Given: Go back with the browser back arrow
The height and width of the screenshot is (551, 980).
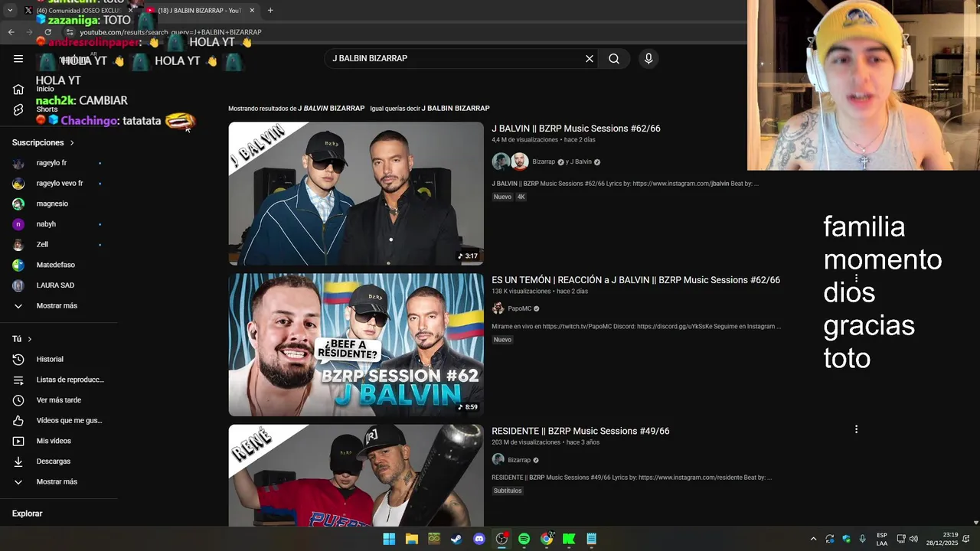Looking at the screenshot, I should (x=11, y=32).
